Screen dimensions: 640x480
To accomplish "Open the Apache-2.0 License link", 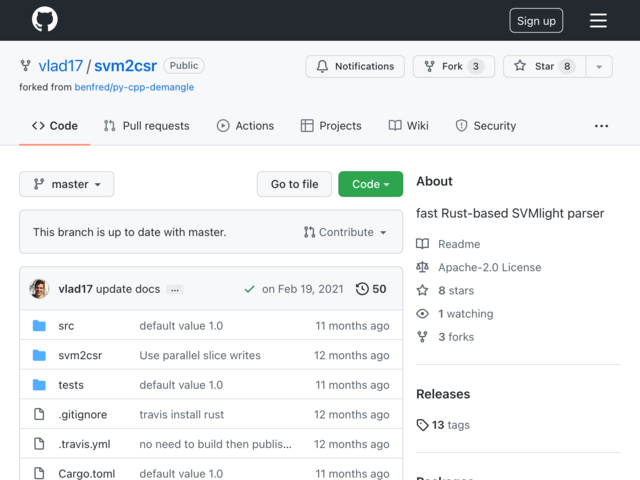I will tap(490, 267).
